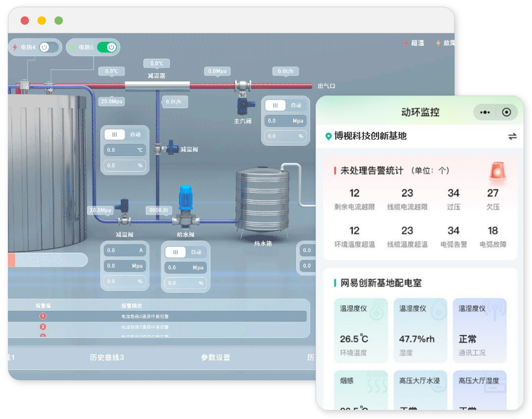
Task: Click the switch-site arrows icon
Action: [512, 136]
